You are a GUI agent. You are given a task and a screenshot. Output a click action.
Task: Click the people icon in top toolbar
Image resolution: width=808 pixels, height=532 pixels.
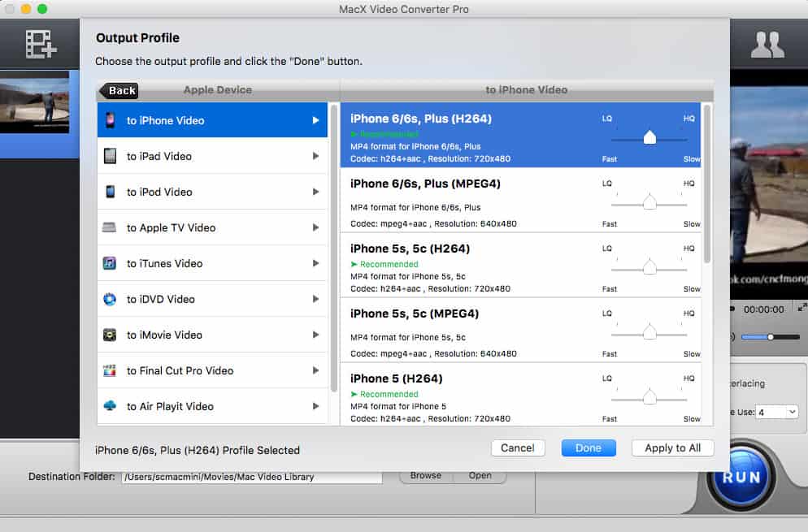point(767,45)
